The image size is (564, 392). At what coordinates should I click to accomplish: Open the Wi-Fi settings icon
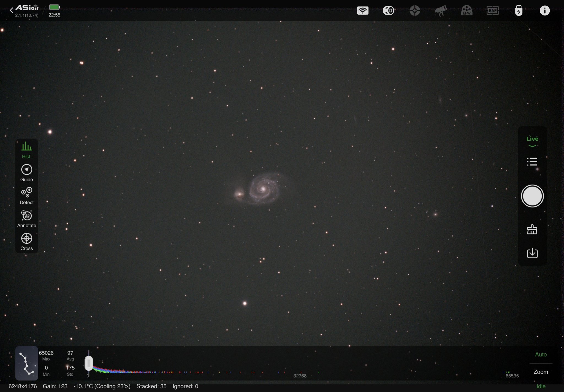click(362, 11)
